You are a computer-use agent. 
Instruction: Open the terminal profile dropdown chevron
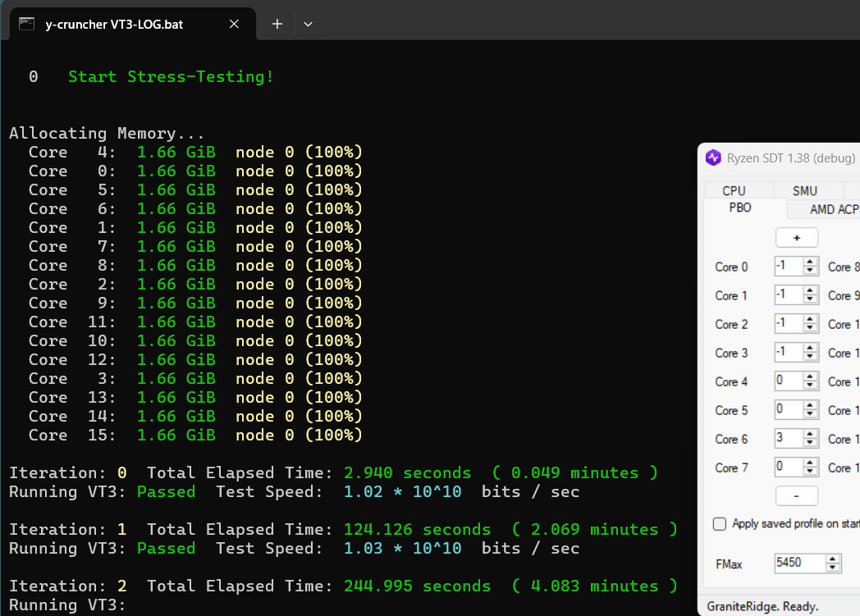pos(309,24)
